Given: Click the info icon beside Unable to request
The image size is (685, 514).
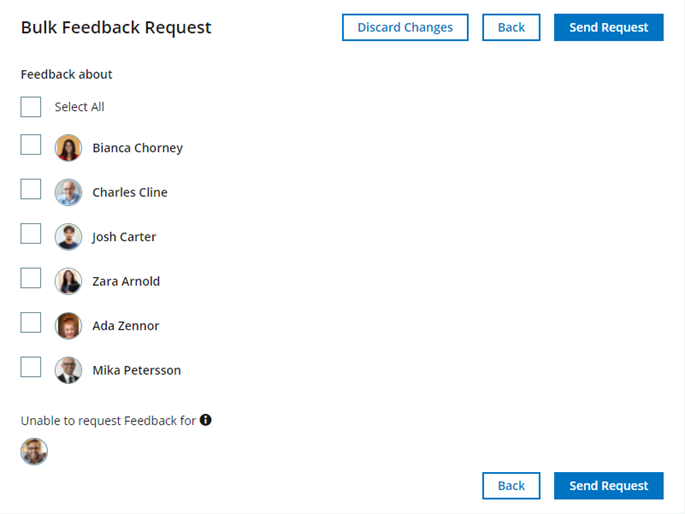Looking at the screenshot, I should pyautogui.click(x=206, y=420).
